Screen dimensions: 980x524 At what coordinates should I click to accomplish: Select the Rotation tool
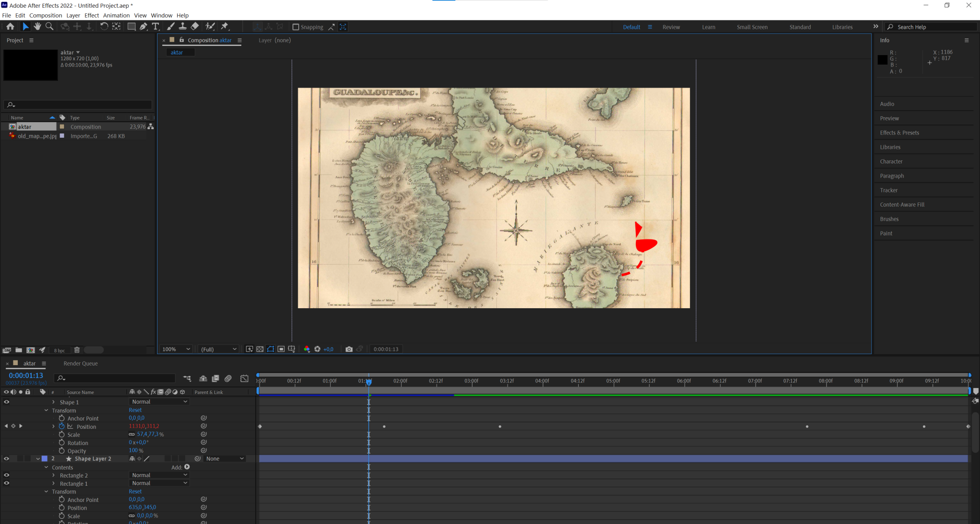(x=104, y=27)
